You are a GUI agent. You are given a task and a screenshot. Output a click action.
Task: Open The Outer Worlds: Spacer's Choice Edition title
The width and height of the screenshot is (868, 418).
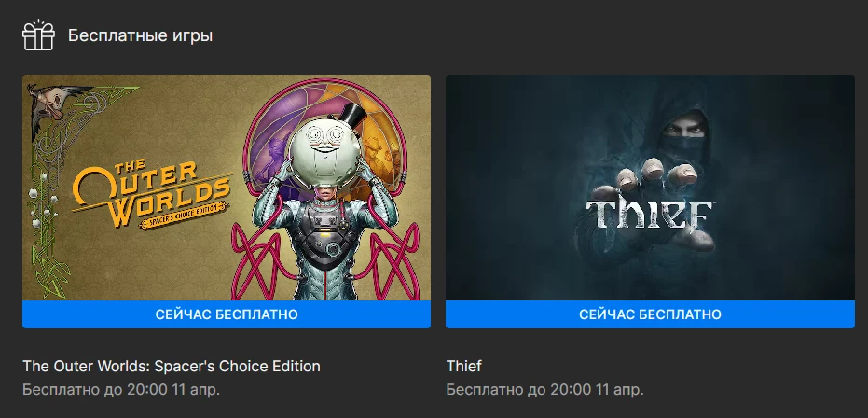pos(172,366)
